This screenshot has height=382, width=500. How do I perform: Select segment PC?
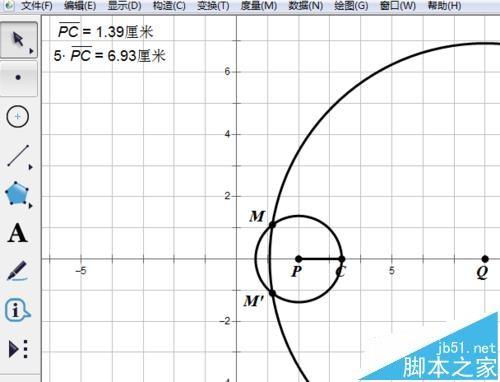[x=320, y=259]
